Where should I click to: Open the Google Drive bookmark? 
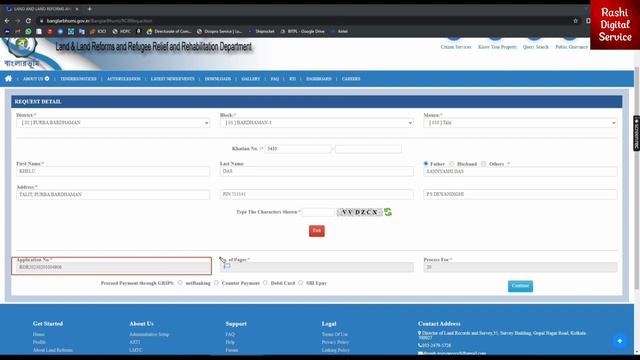coord(302,31)
